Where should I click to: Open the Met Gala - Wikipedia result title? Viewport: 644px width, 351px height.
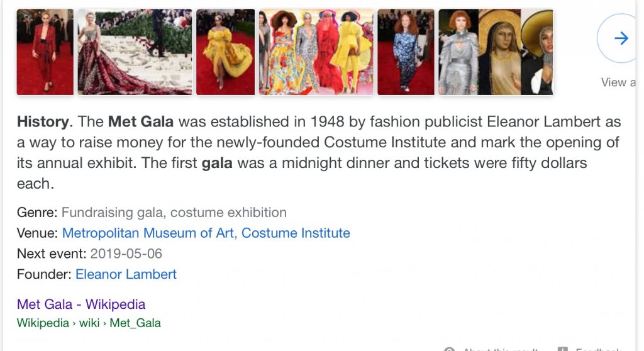[x=81, y=304]
